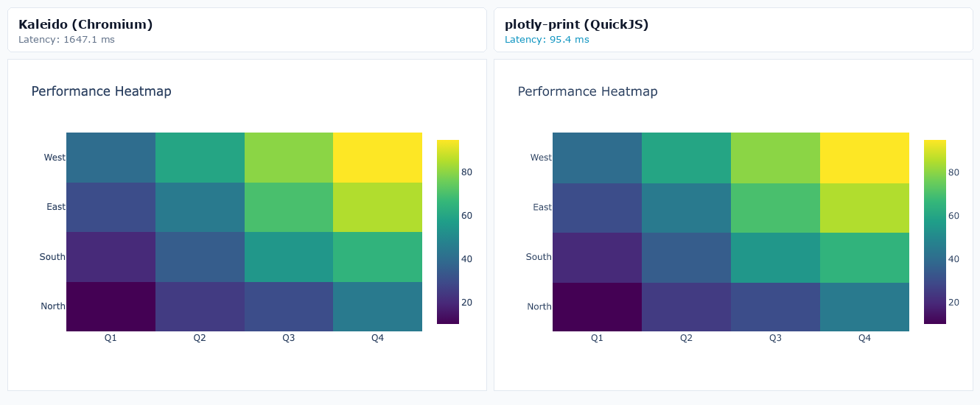Click the Q1 axis label in plotly-print chart
This screenshot has width=980, height=405.
[x=597, y=338]
